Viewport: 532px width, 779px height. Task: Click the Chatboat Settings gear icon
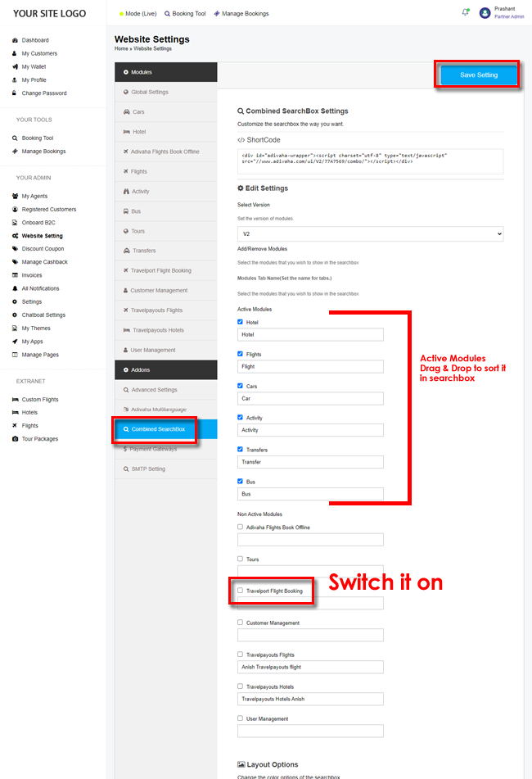tap(15, 315)
